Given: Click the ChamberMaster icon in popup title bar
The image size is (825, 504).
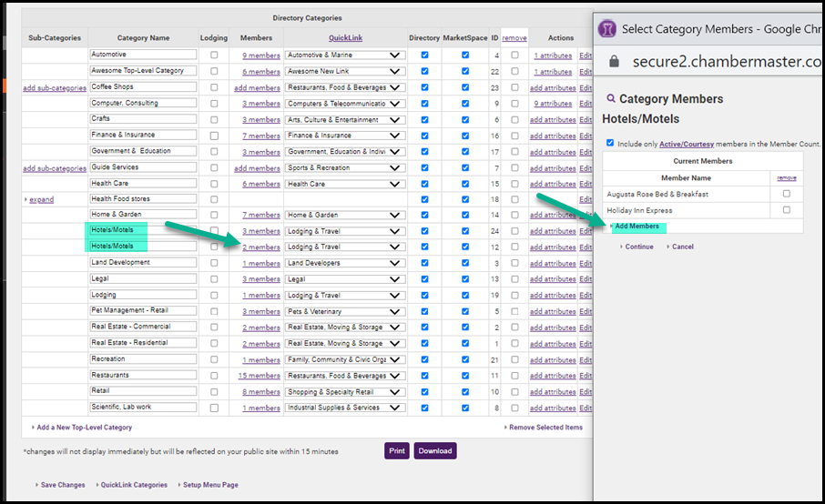Looking at the screenshot, I should click(x=608, y=29).
